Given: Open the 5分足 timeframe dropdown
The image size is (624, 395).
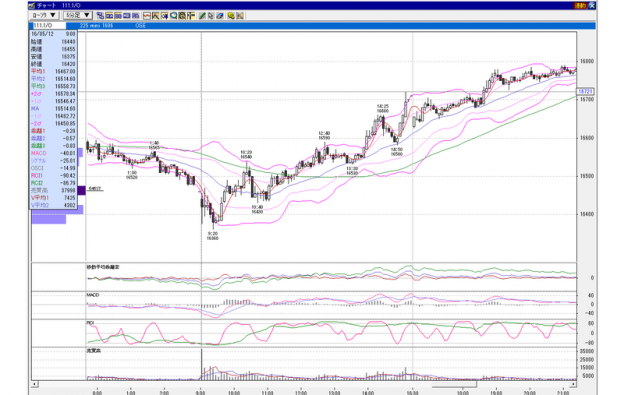Looking at the screenshot, I should point(78,15).
